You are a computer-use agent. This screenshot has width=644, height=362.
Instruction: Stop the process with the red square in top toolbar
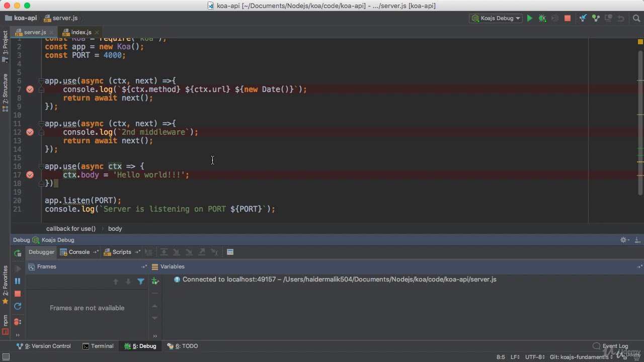coord(568,18)
